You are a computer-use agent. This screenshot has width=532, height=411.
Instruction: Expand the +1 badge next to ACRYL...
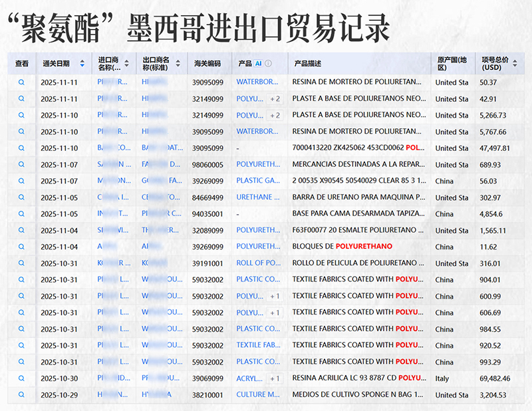click(x=275, y=378)
